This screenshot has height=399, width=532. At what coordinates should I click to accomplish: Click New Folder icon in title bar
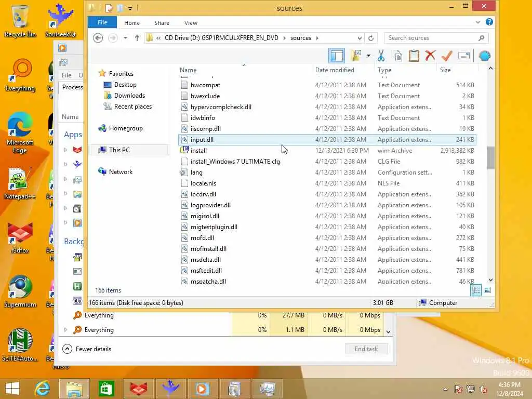(120, 8)
